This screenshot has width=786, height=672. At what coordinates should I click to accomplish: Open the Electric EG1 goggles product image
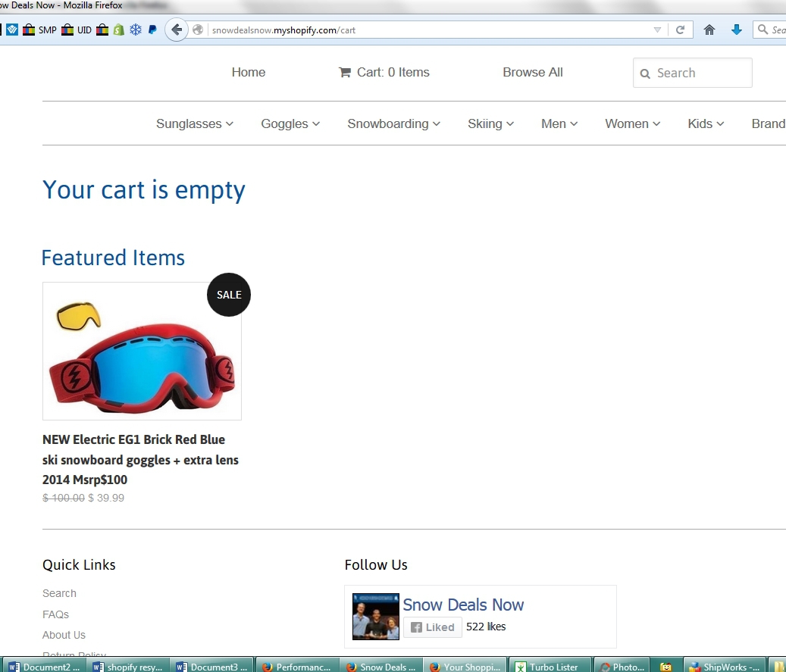tap(142, 351)
